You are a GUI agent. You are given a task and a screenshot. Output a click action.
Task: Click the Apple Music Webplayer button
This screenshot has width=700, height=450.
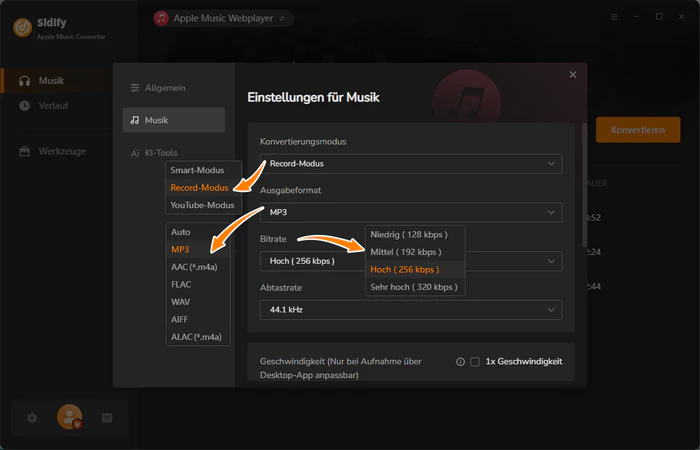coord(223,18)
